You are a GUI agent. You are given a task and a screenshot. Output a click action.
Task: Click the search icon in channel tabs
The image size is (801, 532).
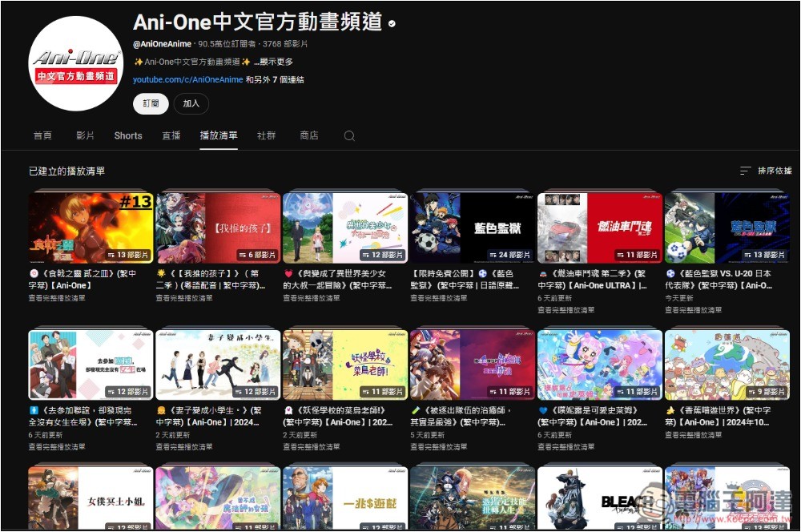click(349, 136)
